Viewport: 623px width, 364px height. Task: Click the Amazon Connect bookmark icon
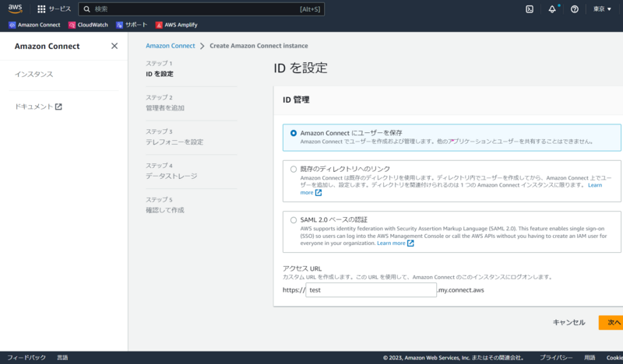coord(12,25)
